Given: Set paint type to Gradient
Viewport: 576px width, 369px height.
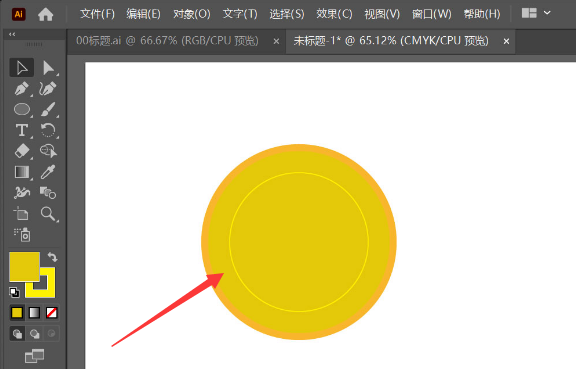Looking at the screenshot, I should coord(34,313).
